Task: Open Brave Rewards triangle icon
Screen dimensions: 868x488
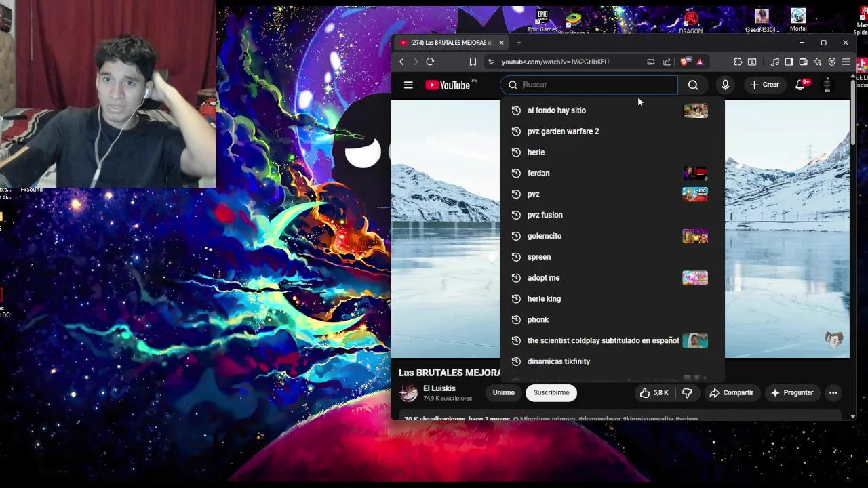Action: tap(700, 62)
